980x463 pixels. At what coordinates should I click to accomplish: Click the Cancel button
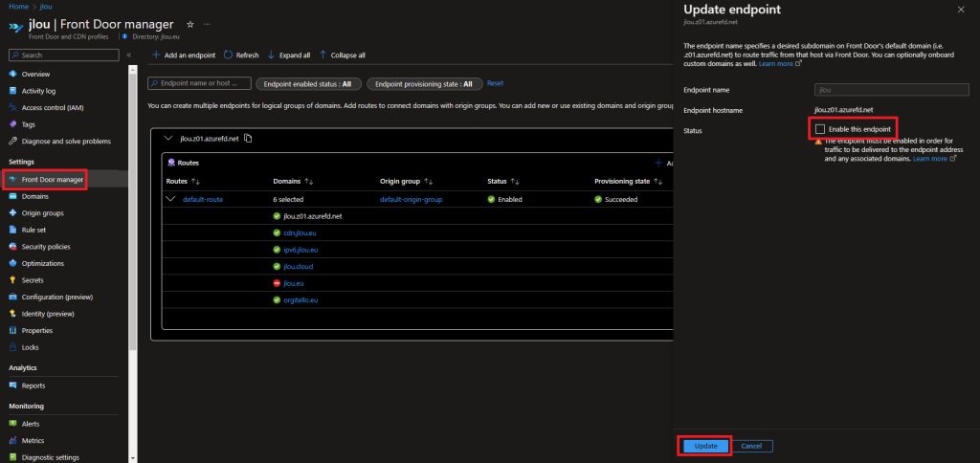(751, 446)
